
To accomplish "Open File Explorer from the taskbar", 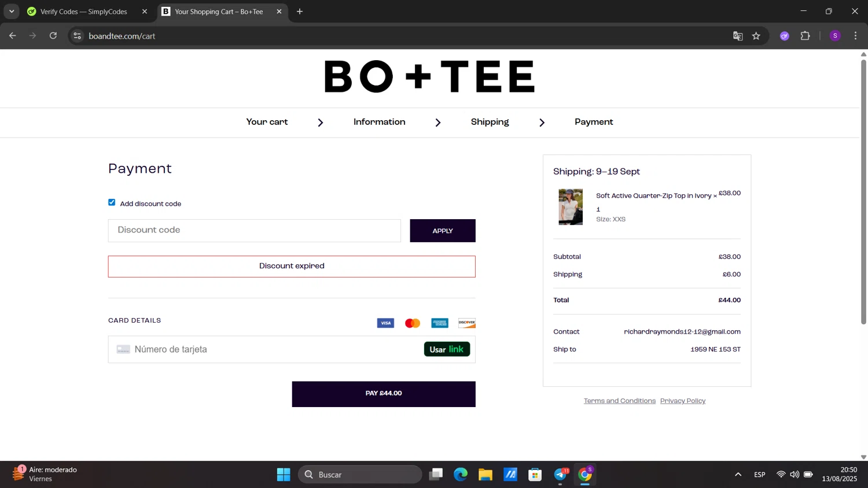I will pos(486,475).
